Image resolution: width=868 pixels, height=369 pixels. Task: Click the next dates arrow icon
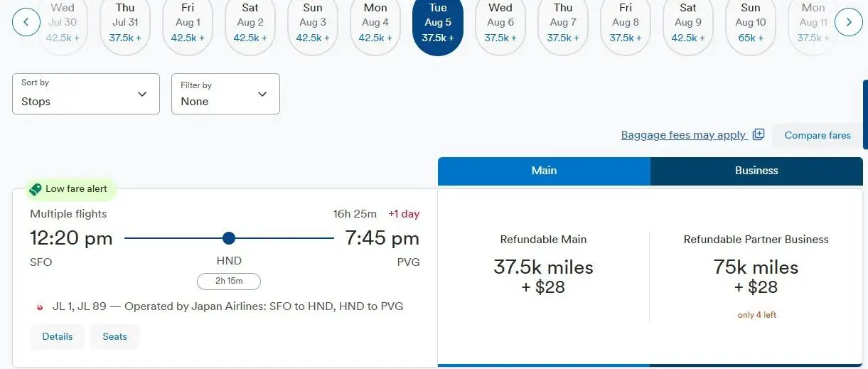click(848, 22)
